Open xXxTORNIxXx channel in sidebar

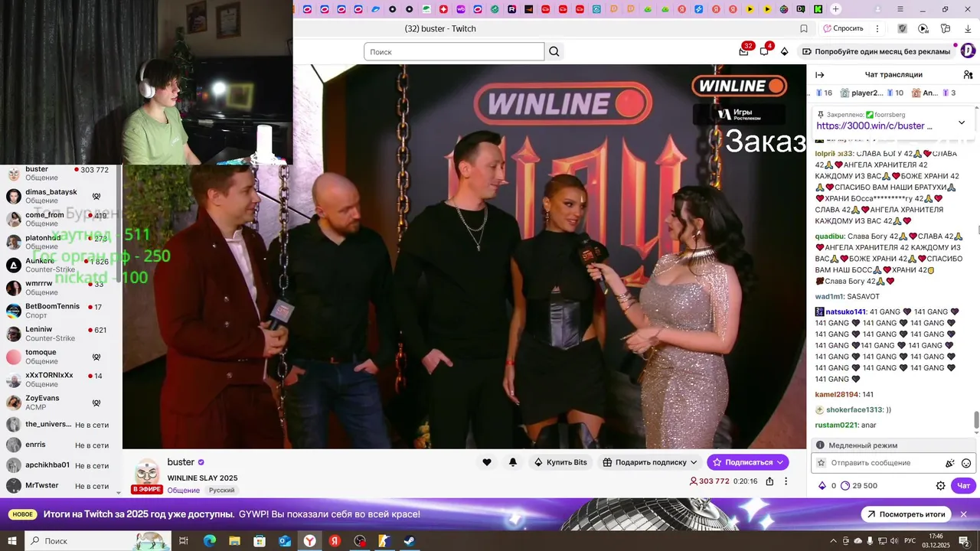pyautogui.click(x=60, y=380)
